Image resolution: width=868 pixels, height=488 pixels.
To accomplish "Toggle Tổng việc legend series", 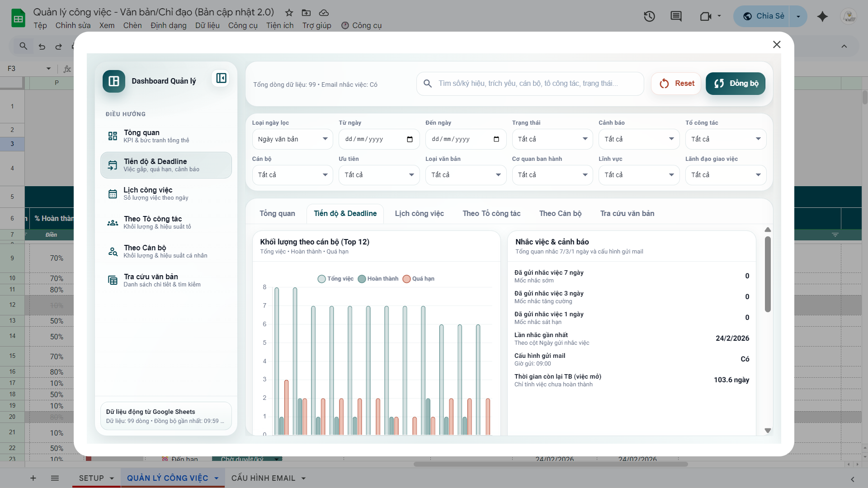I will [x=335, y=279].
